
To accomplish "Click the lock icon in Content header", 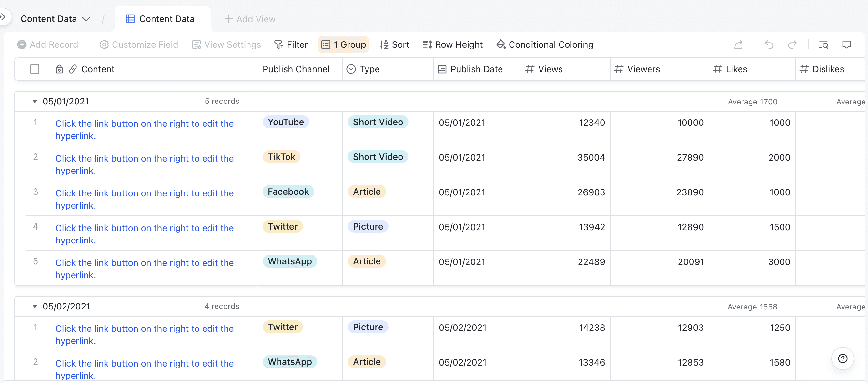I will [x=59, y=69].
